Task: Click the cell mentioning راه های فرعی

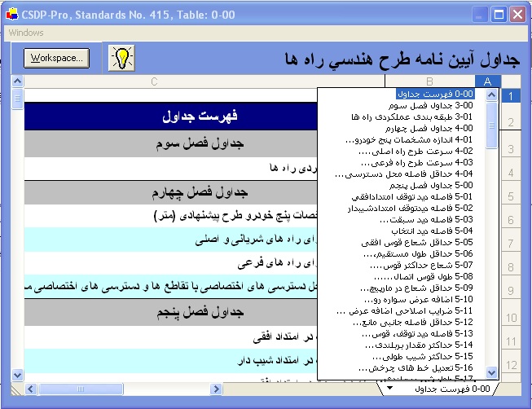Action: (x=170, y=263)
